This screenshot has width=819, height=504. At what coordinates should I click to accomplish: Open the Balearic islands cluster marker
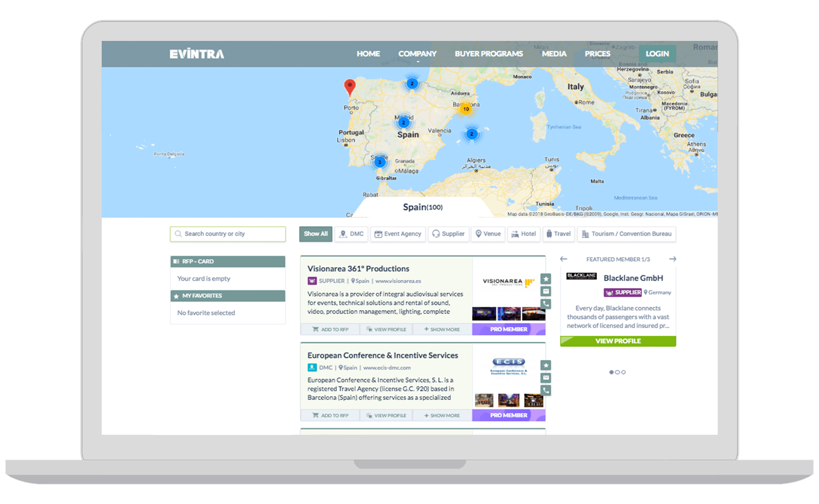471,134
